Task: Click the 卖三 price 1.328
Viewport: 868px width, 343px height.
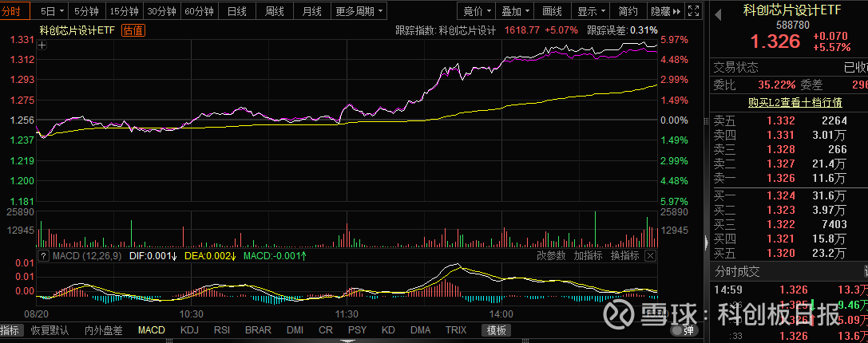Action: click(780, 149)
